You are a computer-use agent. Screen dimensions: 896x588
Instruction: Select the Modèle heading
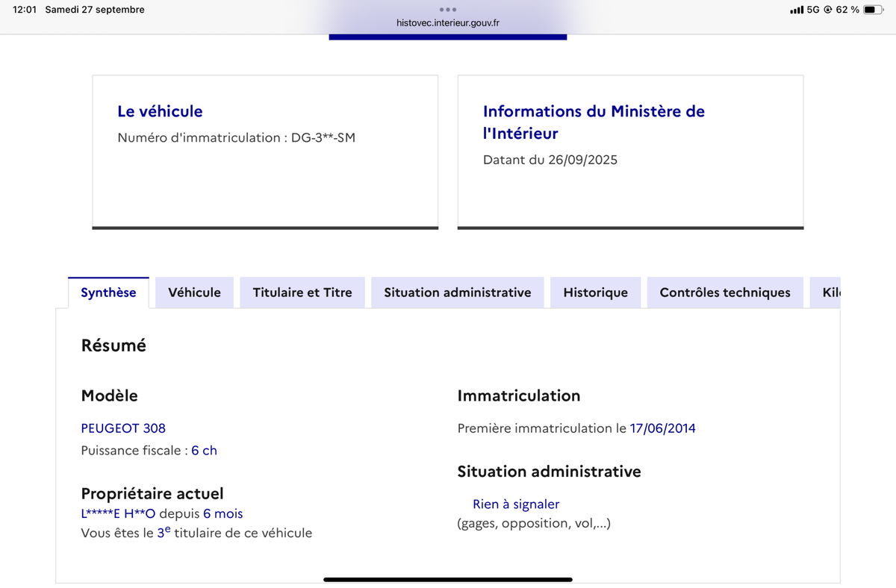point(110,395)
